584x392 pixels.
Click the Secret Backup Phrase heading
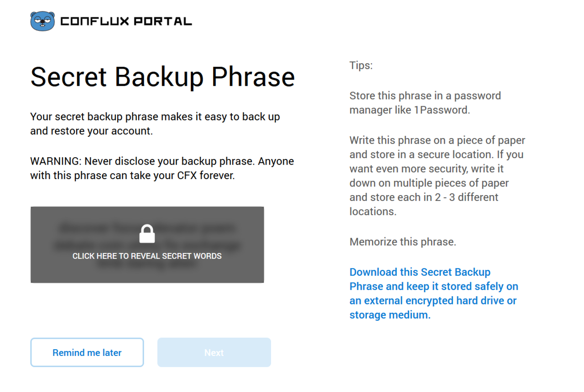162,77
